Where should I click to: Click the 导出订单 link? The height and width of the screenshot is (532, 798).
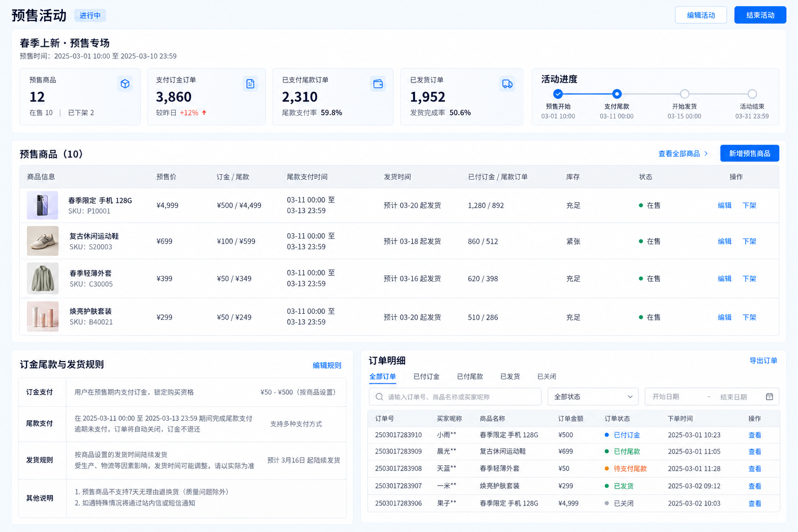coord(763,361)
